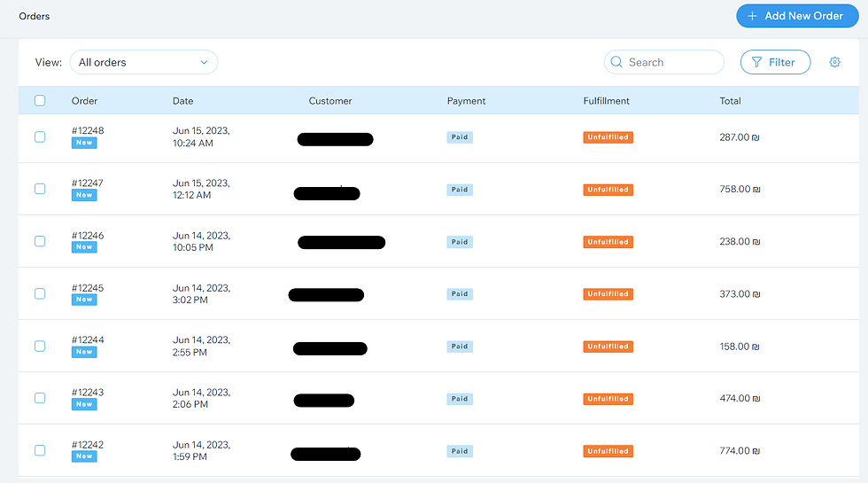Click the Paid badge for order #12246

click(x=460, y=242)
